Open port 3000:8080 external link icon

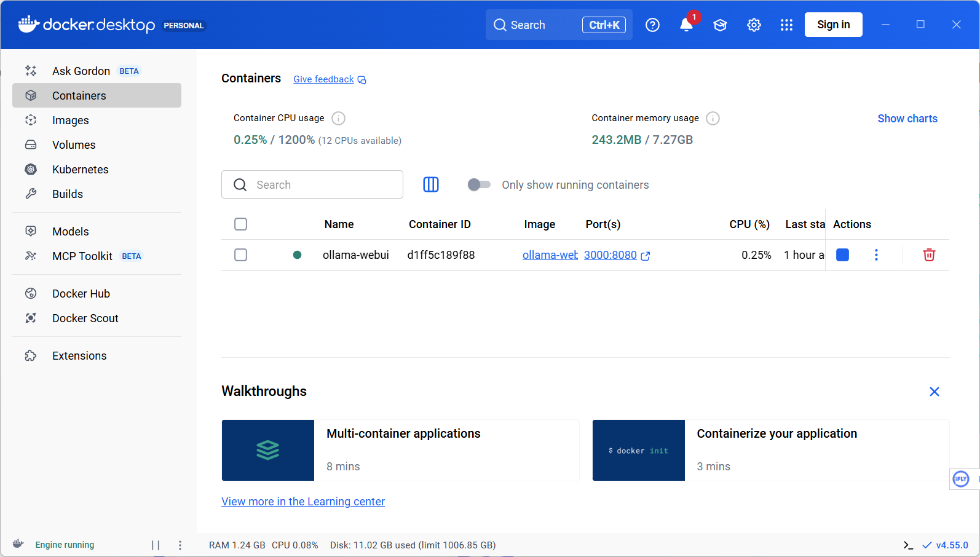pyautogui.click(x=646, y=256)
